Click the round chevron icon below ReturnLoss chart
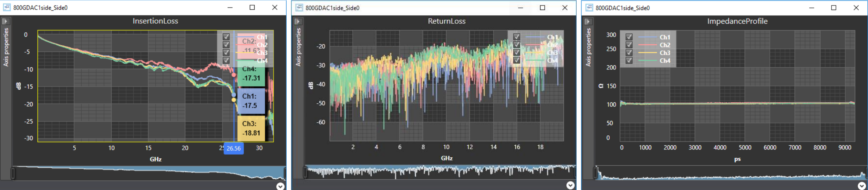This screenshot has height=190, width=868. [570, 186]
